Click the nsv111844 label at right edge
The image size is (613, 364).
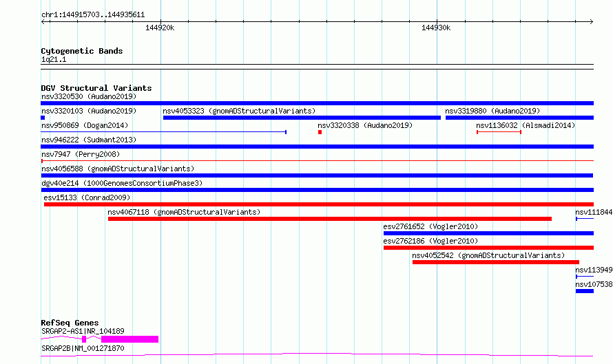[x=594, y=212]
